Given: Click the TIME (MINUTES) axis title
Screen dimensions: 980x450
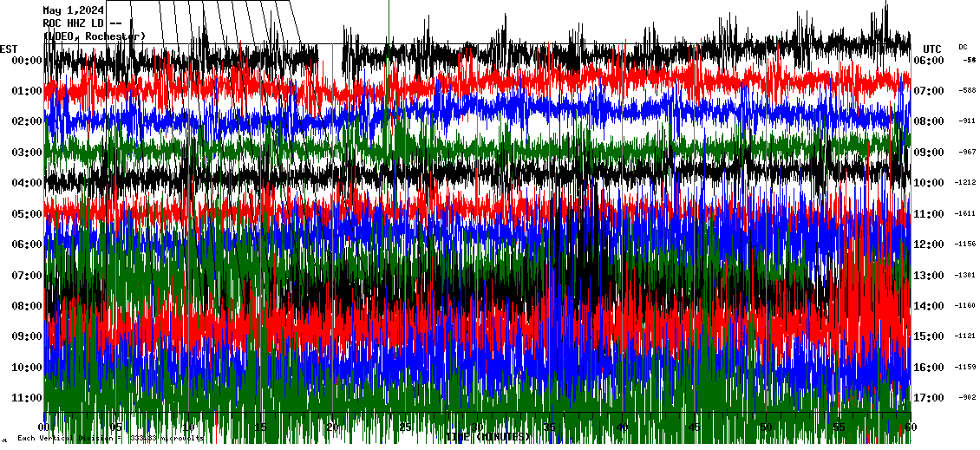Looking at the screenshot, I should [487, 437].
